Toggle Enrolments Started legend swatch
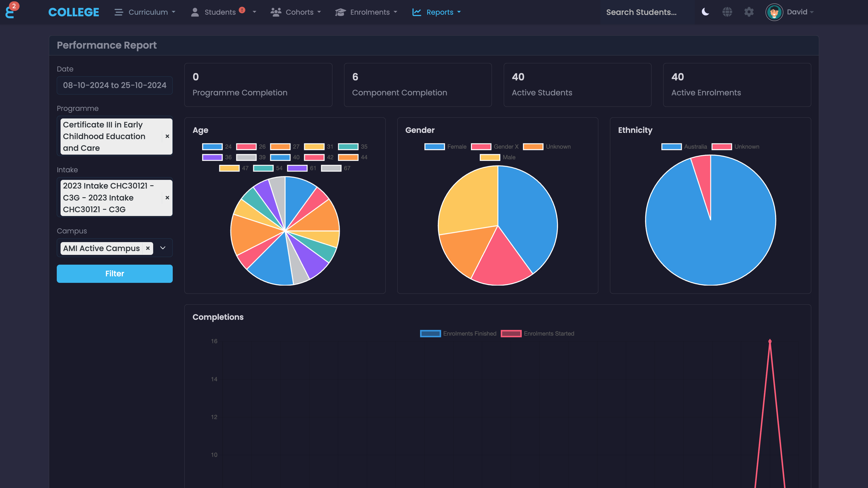This screenshot has width=868, height=488. click(x=511, y=333)
